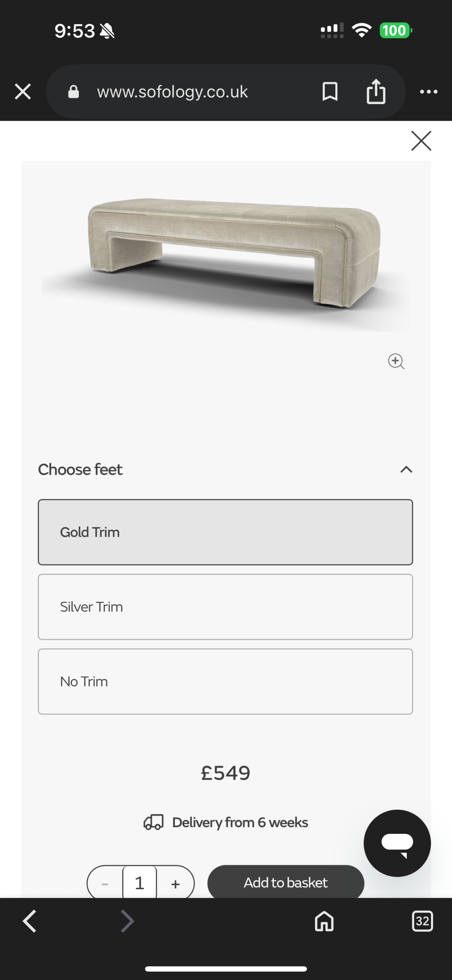Go back using the browser back arrow
This screenshot has width=452, height=980.
[29, 921]
